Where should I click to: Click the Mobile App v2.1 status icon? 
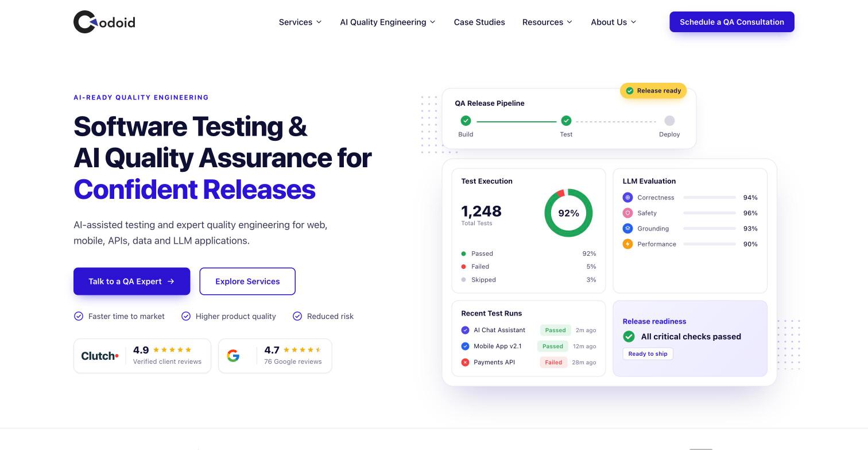[x=465, y=346]
